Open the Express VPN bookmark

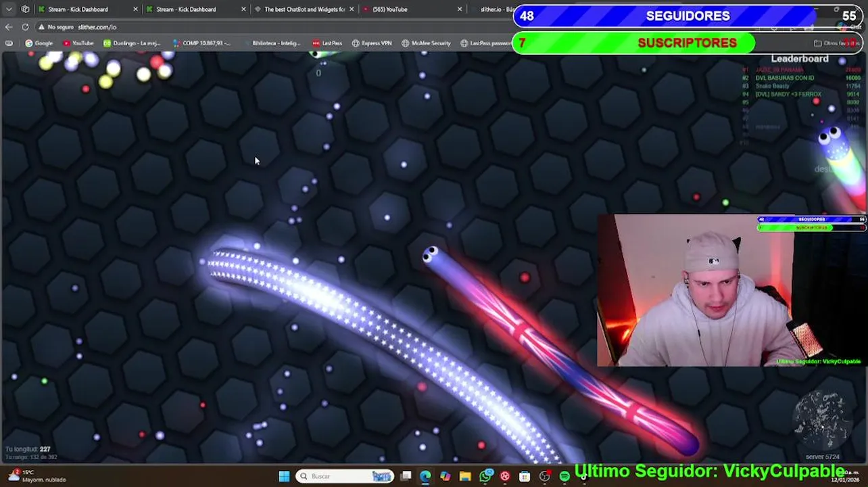click(372, 43)
